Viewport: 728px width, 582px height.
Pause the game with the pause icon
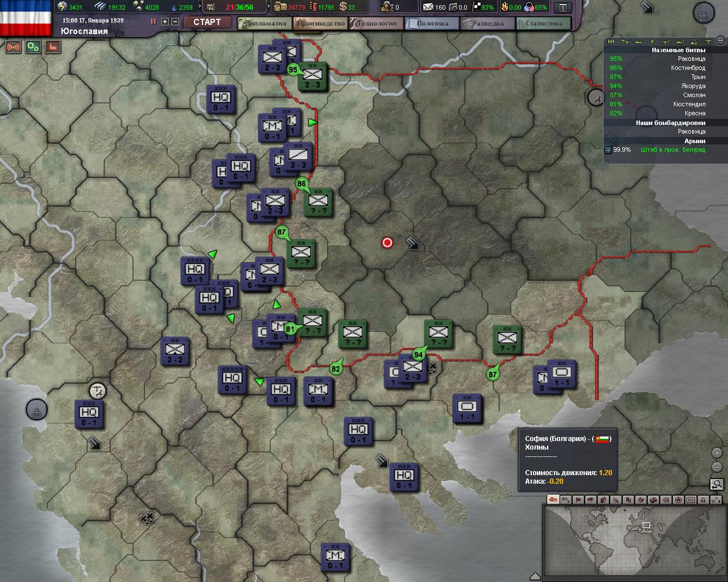tap(154, 22)
